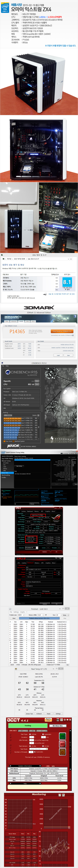
Task: Open the File menu in Cinebench R15
Action: [3, 366]
